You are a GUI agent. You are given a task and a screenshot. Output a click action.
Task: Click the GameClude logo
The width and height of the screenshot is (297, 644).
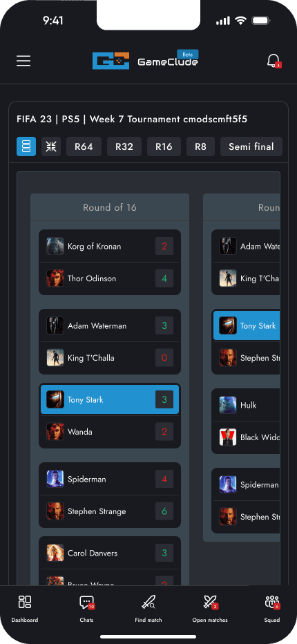click(x=146, y=60)
